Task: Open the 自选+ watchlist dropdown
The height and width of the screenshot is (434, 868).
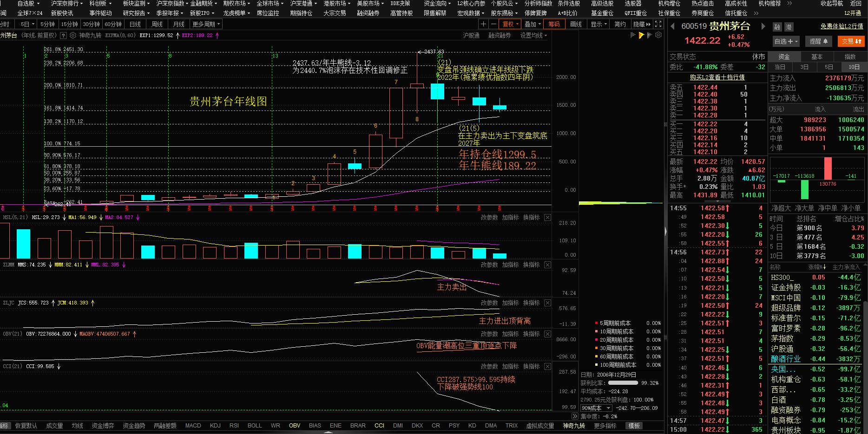Action: click(x=786, y=41)
